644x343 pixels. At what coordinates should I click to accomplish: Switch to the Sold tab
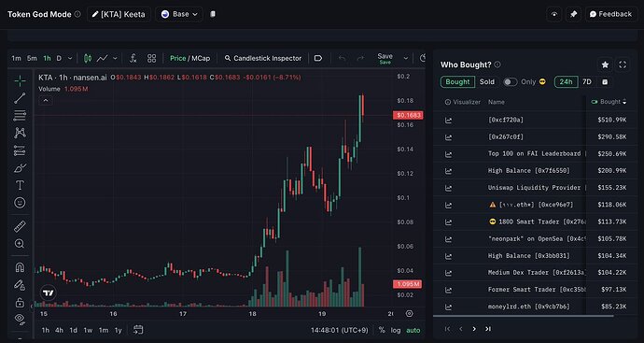pos(487,82)
